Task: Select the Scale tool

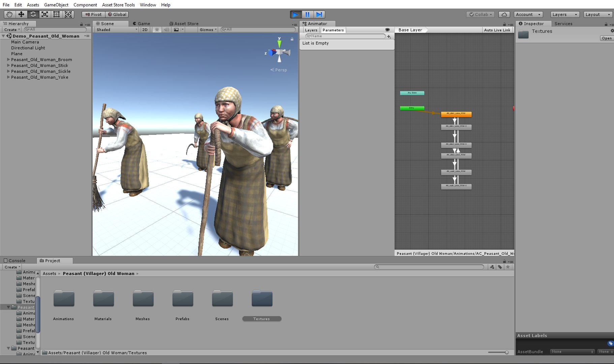Action: coord(44,14)
